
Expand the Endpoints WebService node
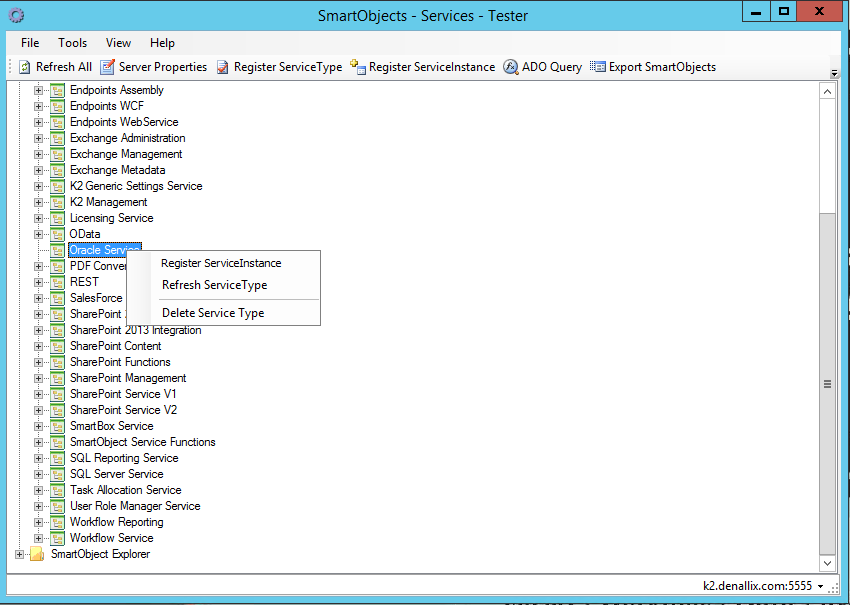pos(38,123)
